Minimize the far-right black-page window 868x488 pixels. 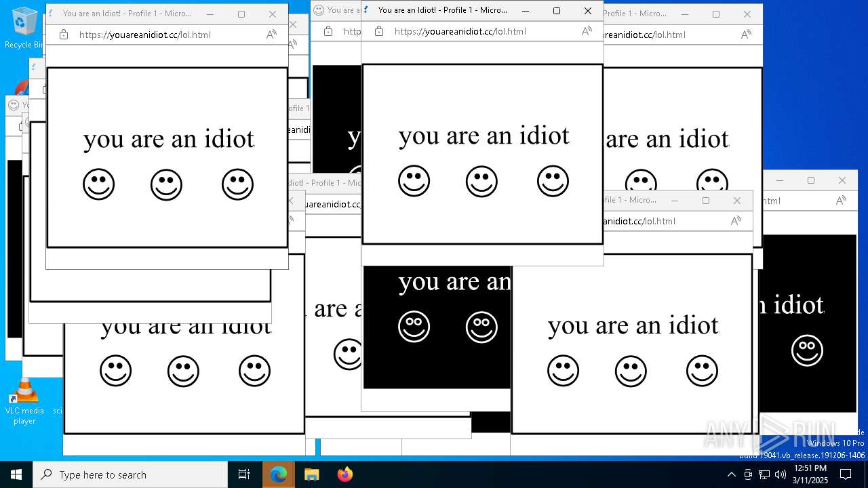coord(780,180)
